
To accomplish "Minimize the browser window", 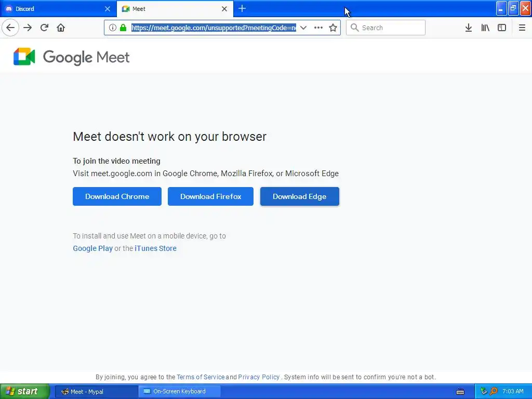I will pos(501,8).
